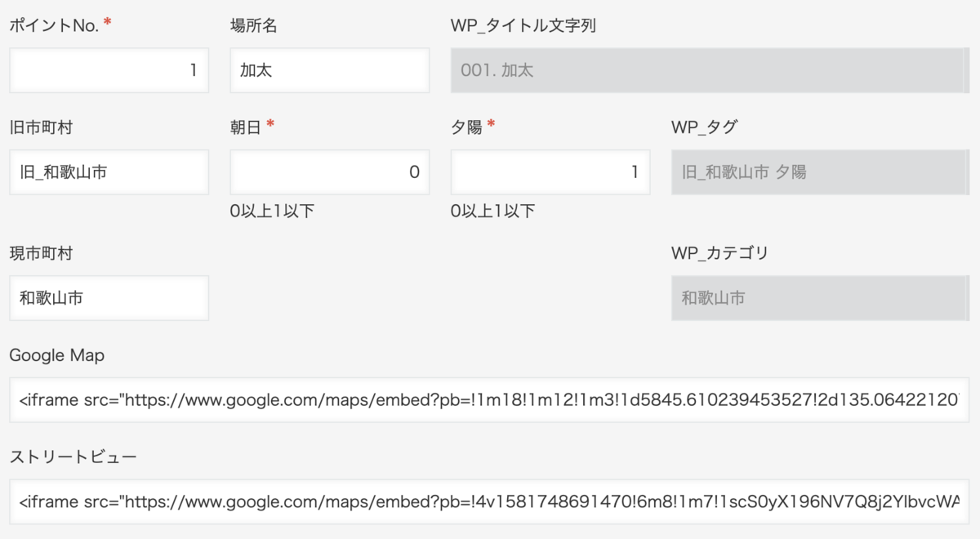This screenshot has width=980, height=539.
Task: Click the ストリートビュー iframe embed field
Action: [488, 500]
